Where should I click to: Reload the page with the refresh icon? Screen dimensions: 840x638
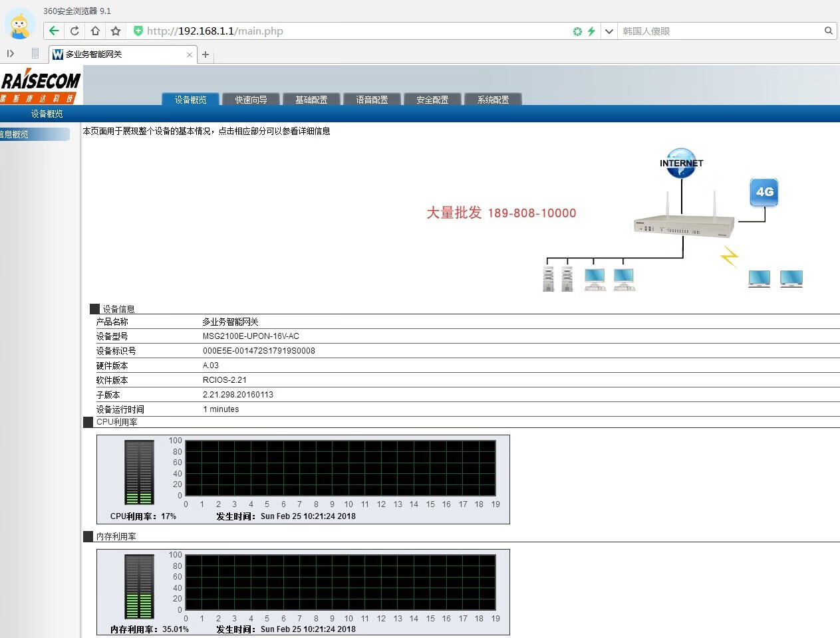click(74, 31)
